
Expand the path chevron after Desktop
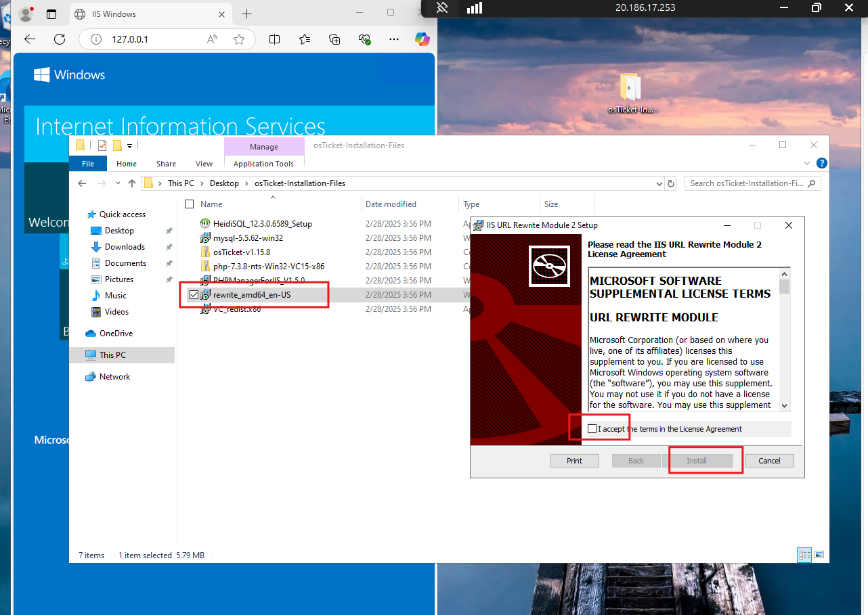246,183
